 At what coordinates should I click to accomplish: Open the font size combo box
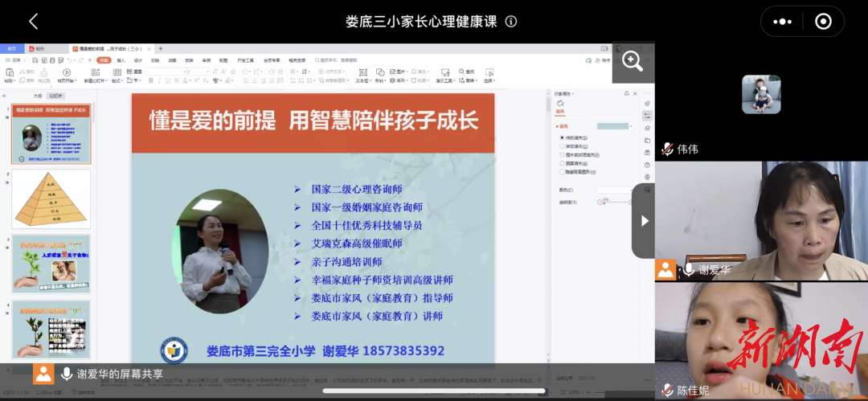point(199,72)
